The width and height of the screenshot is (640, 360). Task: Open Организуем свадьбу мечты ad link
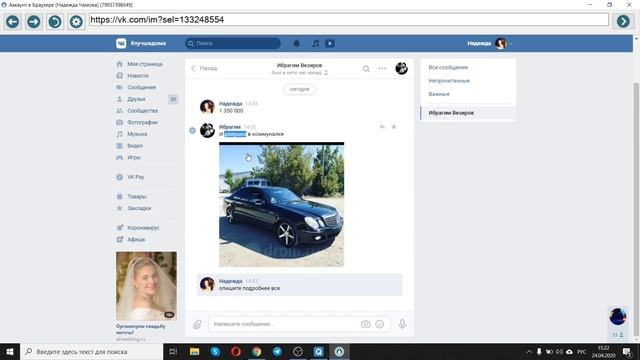tap(140, 329)
